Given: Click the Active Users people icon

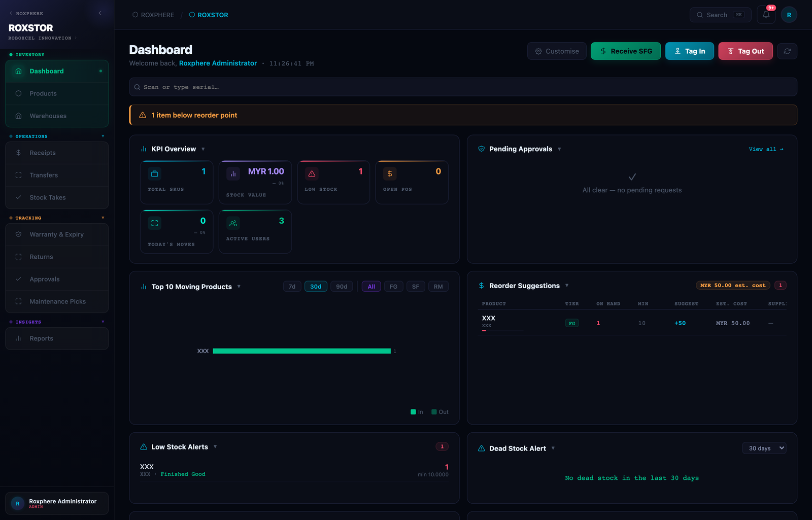Looking at the screenshot, I should [x=233, y=223].
